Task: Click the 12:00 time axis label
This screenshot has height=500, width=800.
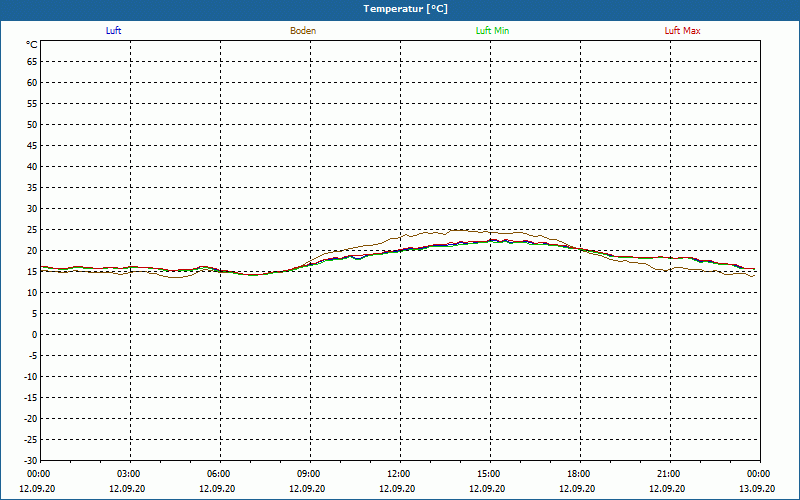Action: 399,474
